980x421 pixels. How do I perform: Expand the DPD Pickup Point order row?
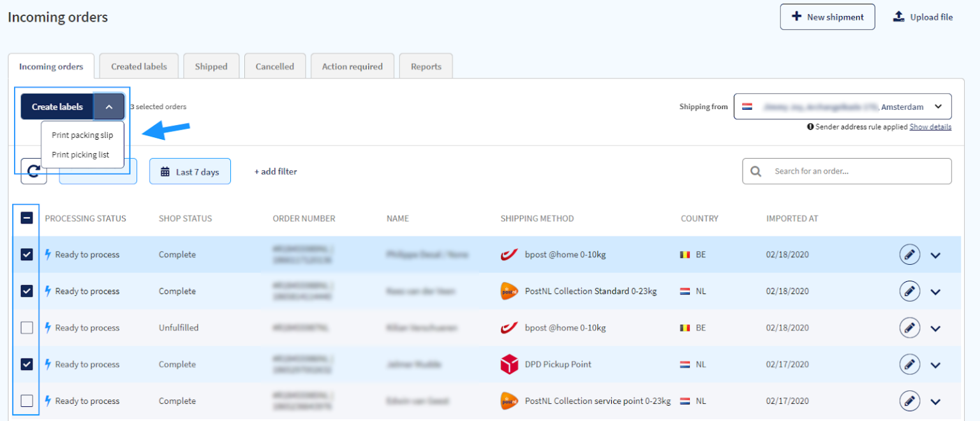click(936, 364)
